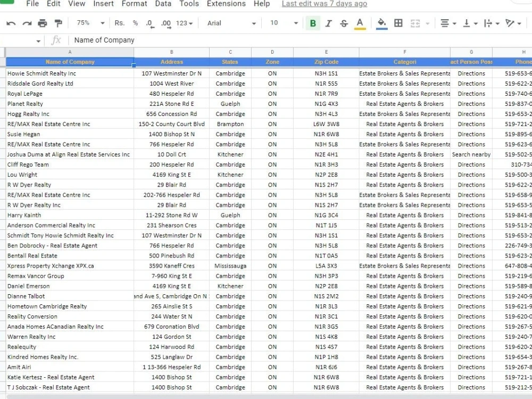This screenshot has height=399, width=532.
Task: Open vertical align dropdown
Action: (x=470, y=23)
